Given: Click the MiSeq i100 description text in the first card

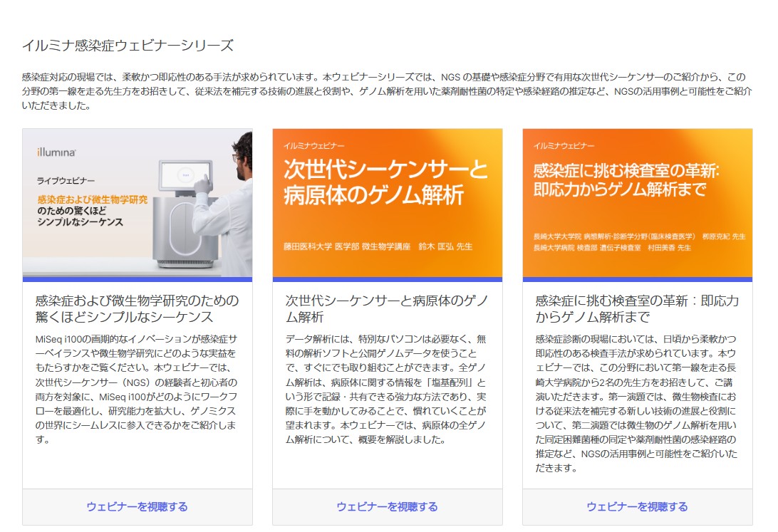Looking at the screenshot, I should 135,390.
